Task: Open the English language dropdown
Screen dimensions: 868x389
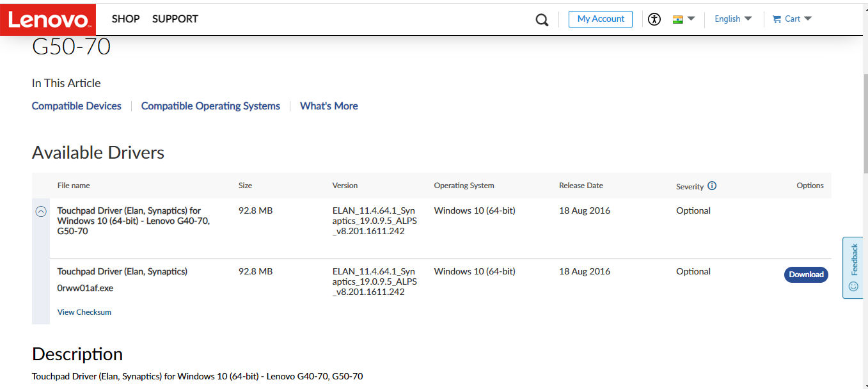Action: 733,19
